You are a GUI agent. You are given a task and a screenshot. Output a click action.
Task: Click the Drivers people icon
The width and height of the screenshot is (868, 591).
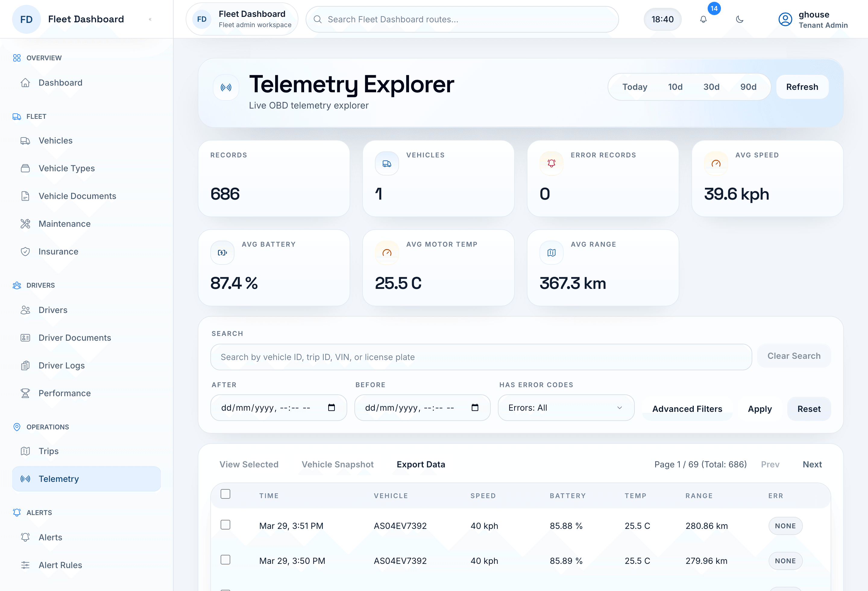click(25, 310)
